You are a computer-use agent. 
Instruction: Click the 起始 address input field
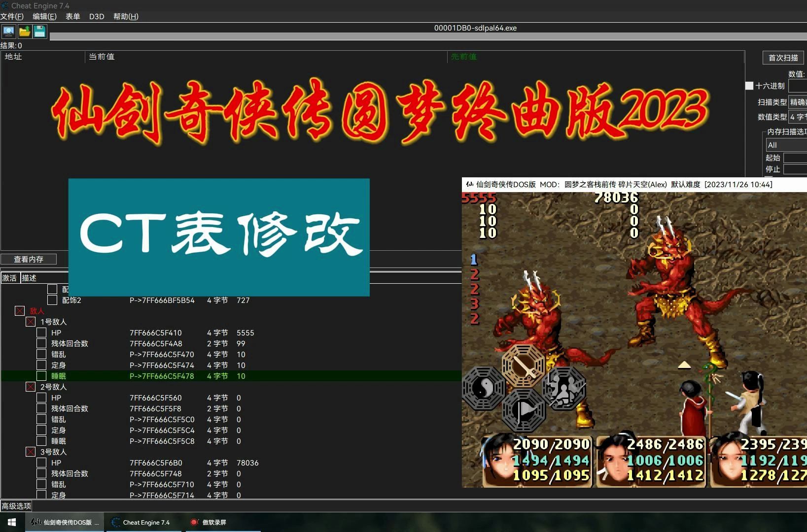pyautogui.click(x=795, y=158)
